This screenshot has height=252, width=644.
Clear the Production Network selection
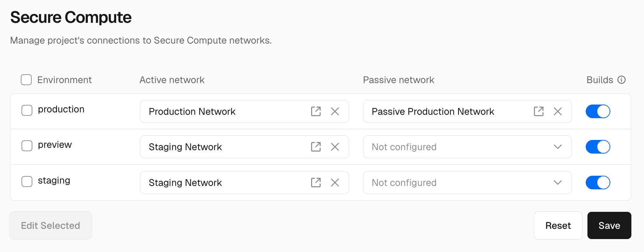pyautogui.click(x=335, y=111)
